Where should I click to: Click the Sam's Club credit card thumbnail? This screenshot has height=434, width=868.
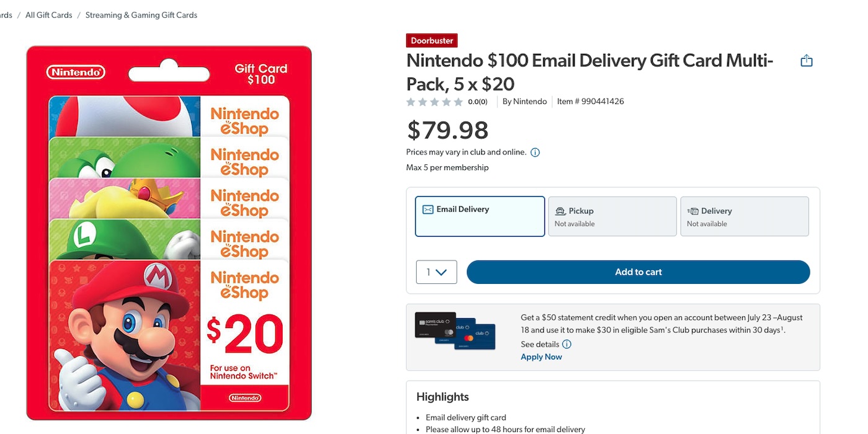[454, 333]
